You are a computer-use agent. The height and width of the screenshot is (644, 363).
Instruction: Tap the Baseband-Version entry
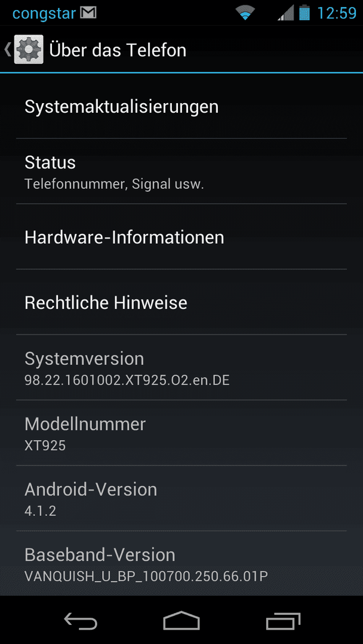(181, 563)
